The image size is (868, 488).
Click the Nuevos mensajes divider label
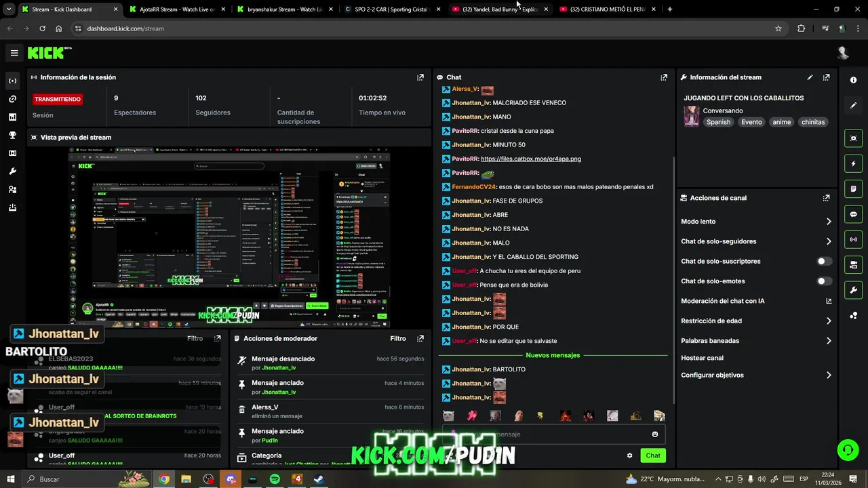553,355
